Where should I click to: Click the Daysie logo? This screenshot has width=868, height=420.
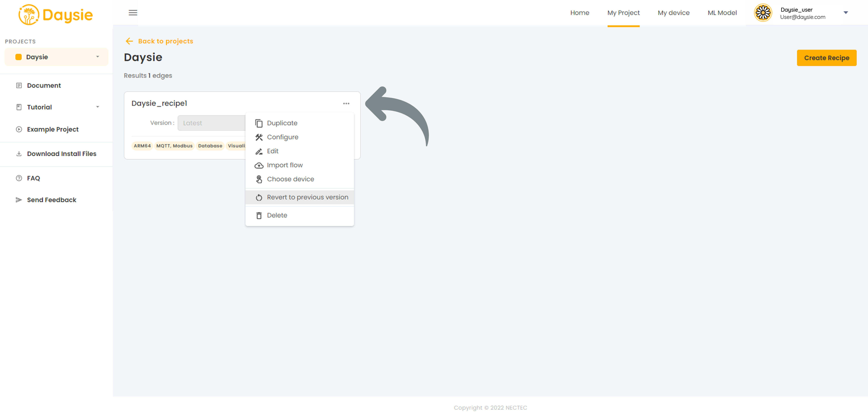point(56,14)
